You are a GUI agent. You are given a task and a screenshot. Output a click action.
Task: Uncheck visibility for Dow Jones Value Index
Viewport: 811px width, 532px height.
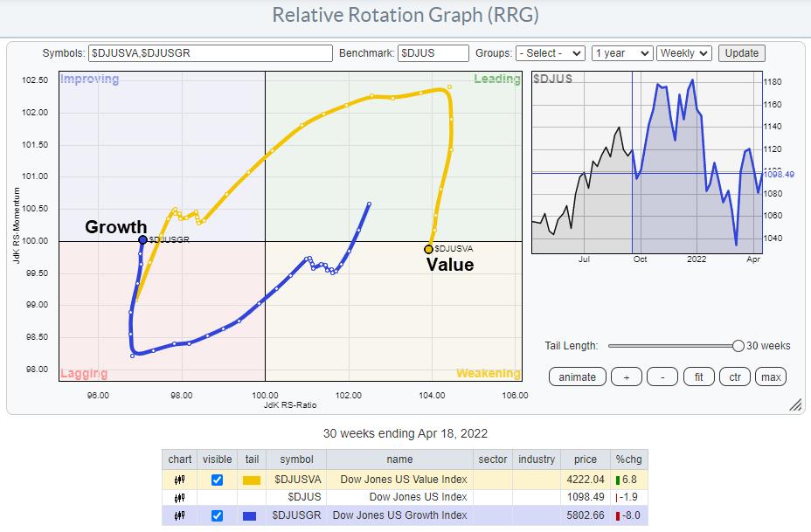[x=217, y=479]
